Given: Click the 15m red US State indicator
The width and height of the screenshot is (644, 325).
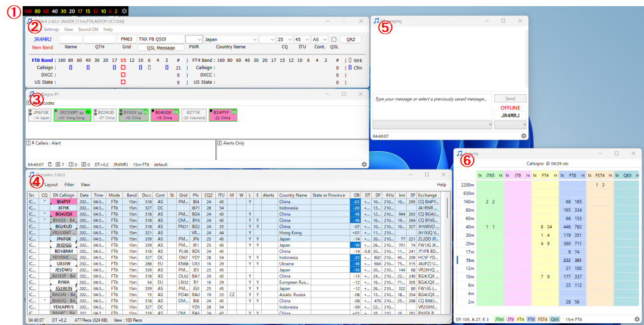Looking at the screenshot, I should click(122, 82).
